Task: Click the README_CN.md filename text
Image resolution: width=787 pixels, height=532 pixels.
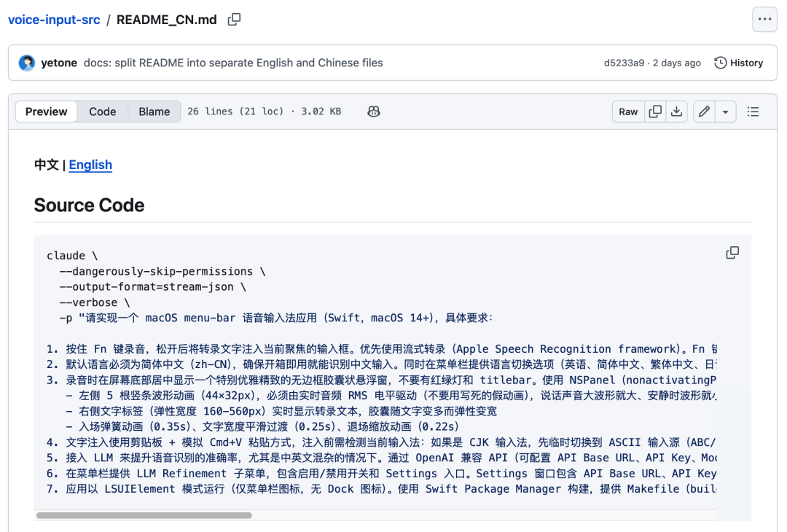Action: click(167, 20)
